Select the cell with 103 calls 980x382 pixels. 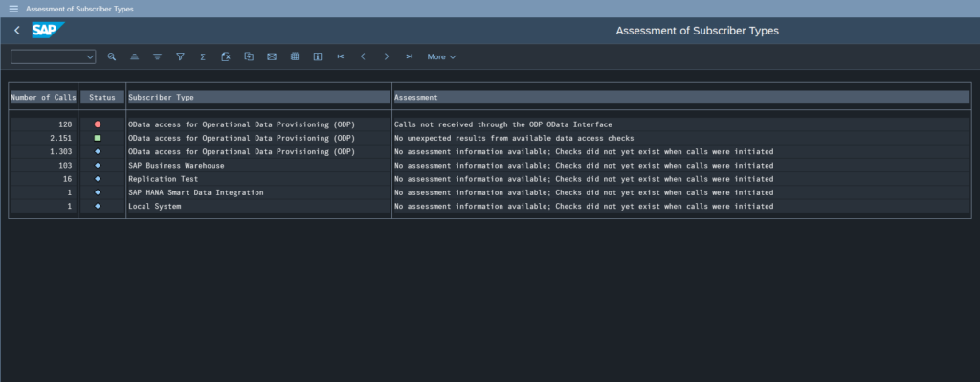[x=43, y=165]
